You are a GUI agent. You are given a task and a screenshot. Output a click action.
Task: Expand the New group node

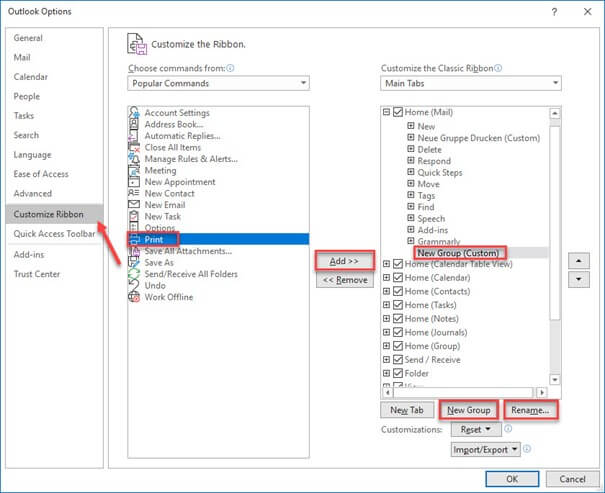(x=411, y=126)
